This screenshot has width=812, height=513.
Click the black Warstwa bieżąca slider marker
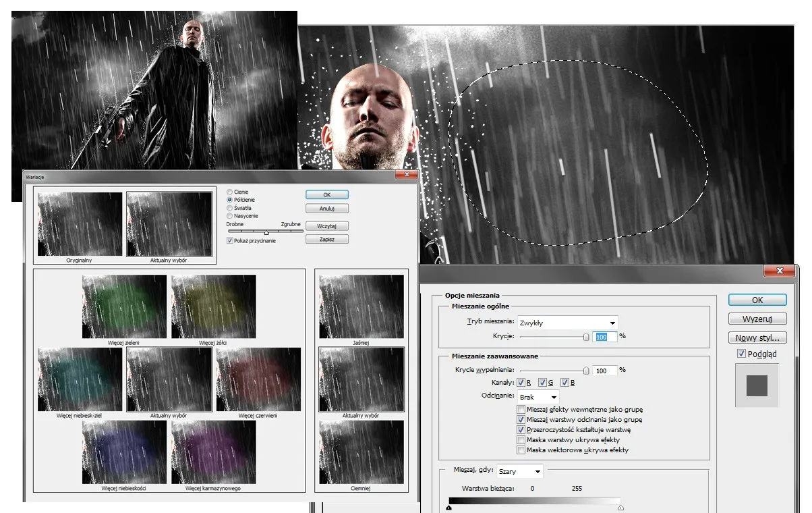[449, 508]
